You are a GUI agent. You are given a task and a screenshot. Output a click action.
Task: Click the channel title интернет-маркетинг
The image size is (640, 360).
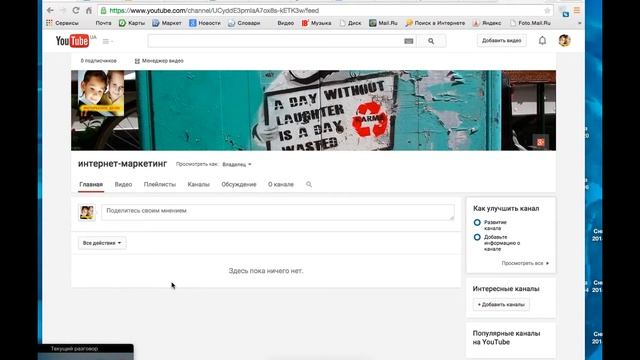(x=122, y=164)
